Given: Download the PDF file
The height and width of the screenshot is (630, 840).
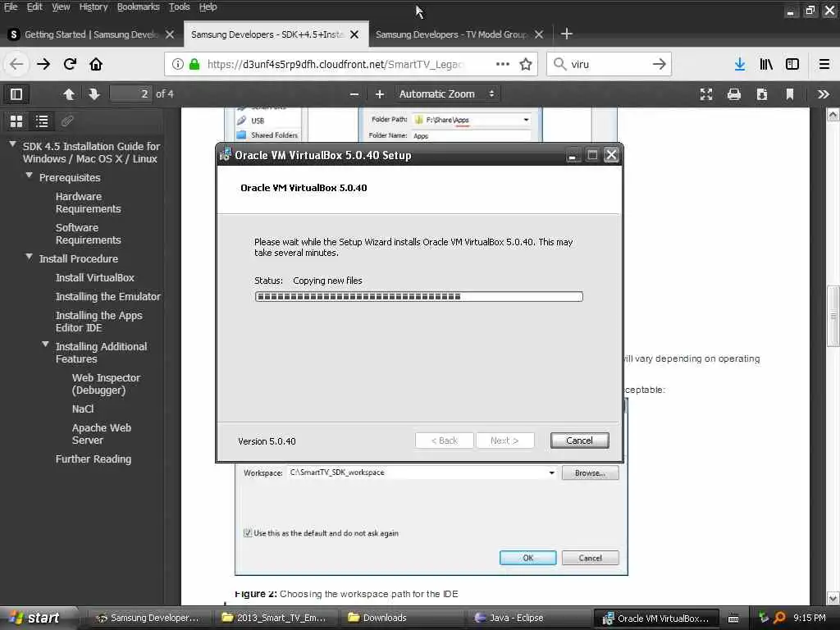Looking at the screenshot, I should [762, 94].
